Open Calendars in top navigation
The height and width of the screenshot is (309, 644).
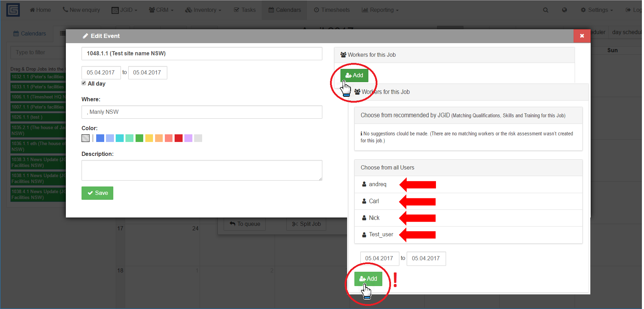click(x=285, y=10)
